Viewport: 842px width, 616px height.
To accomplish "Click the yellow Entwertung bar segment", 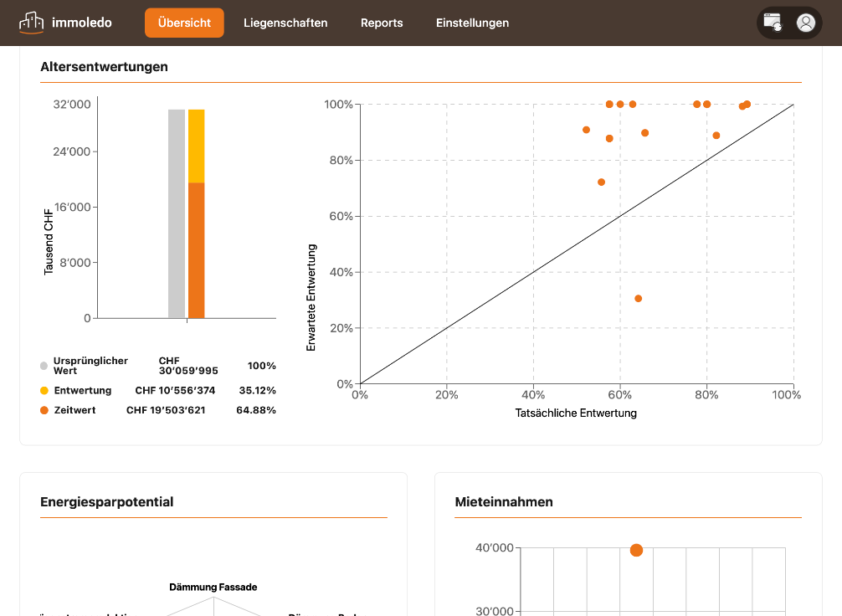I will coord(196,146).
